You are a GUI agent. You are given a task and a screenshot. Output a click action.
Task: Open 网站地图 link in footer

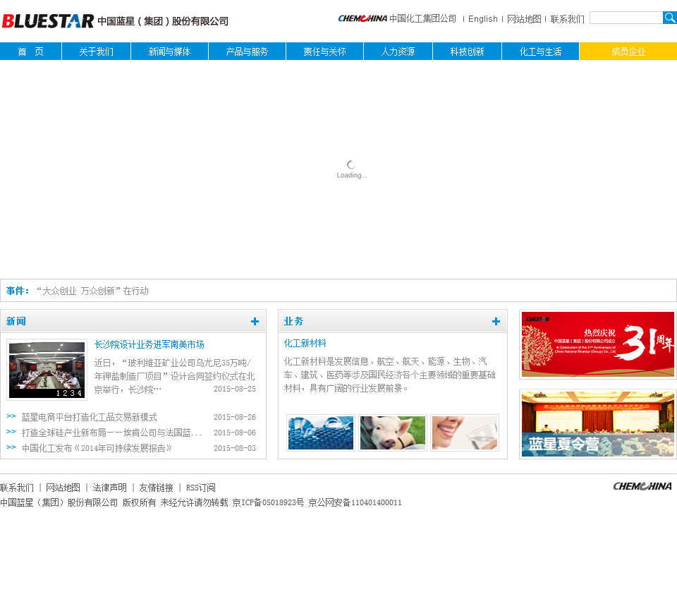point(63,488)
